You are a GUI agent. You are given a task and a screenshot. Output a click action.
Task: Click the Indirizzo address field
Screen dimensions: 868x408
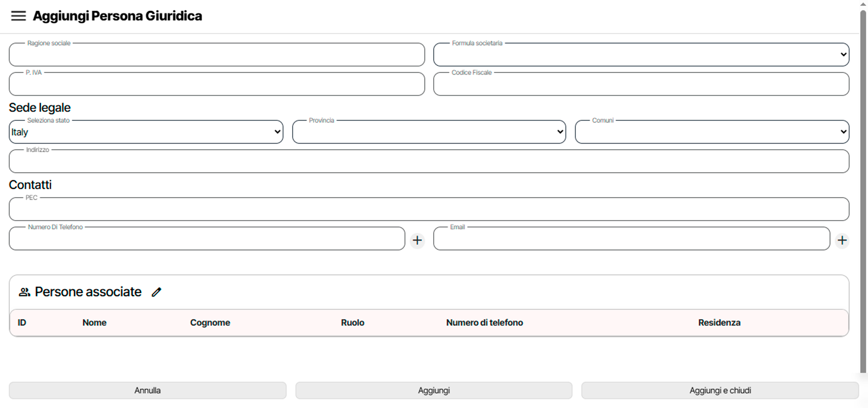[429, 162]
